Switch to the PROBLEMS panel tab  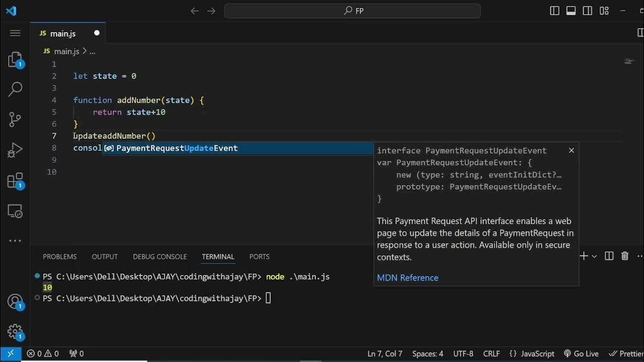click(60, 256)
